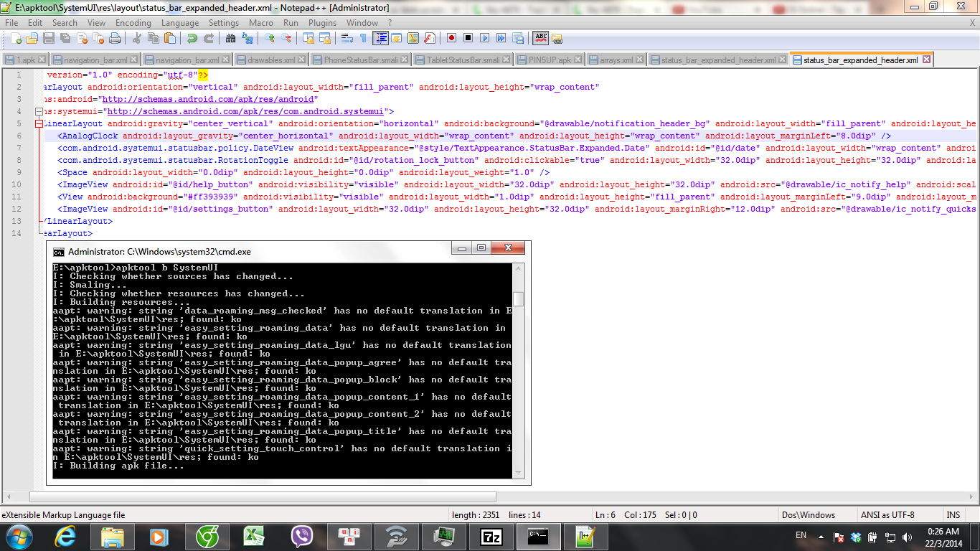Close the PIN5UP.apk tab

click(x=577, y=60)
